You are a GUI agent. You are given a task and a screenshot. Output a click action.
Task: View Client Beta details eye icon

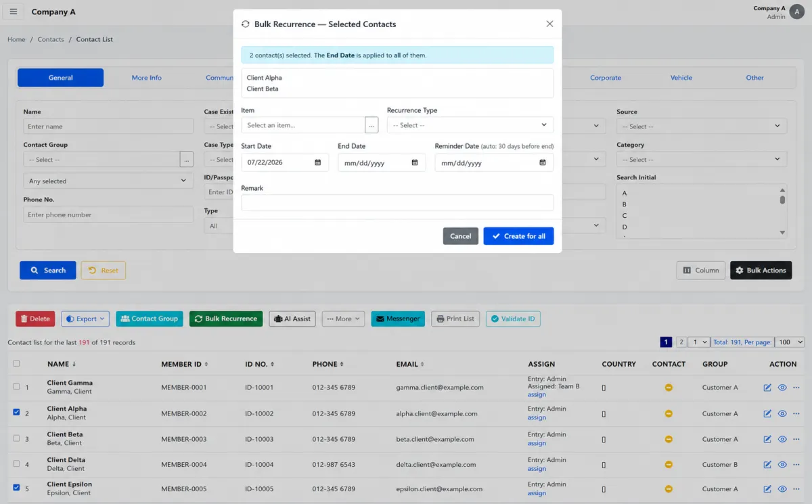(782, 439)
